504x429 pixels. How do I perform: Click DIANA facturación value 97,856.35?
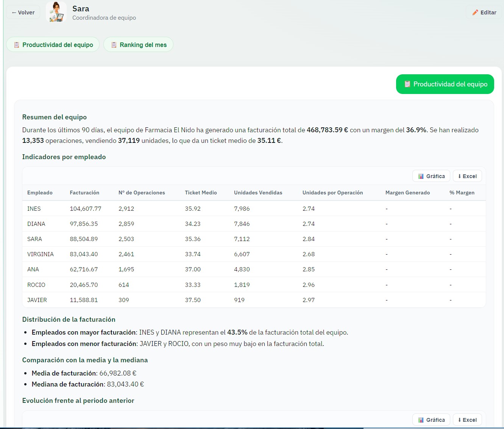point(84,224)
